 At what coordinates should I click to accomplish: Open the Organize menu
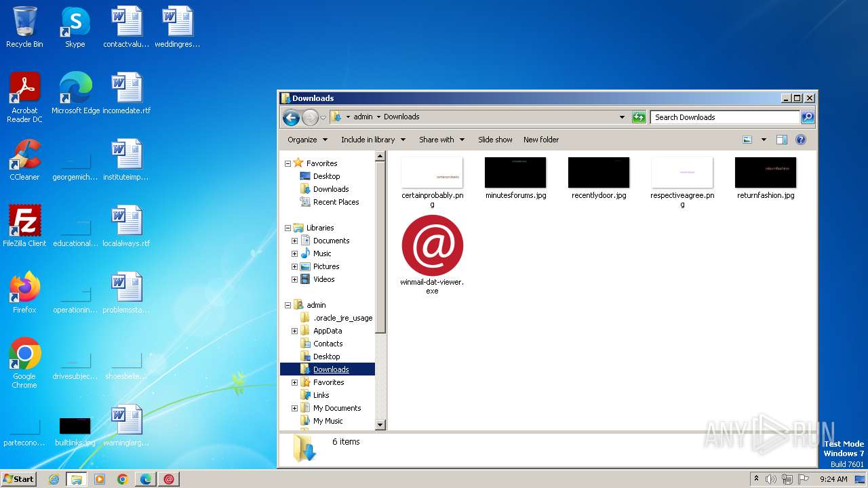[307, 140]
